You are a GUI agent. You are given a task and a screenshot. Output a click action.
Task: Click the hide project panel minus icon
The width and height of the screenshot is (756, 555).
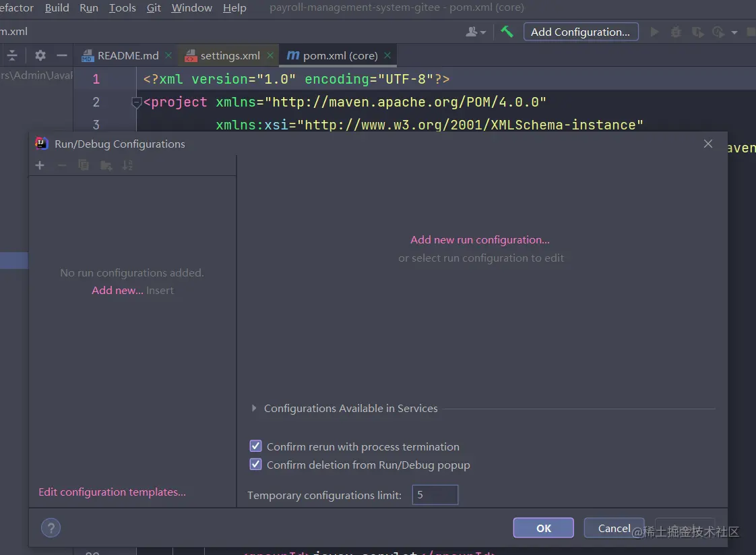click(62, 55)
